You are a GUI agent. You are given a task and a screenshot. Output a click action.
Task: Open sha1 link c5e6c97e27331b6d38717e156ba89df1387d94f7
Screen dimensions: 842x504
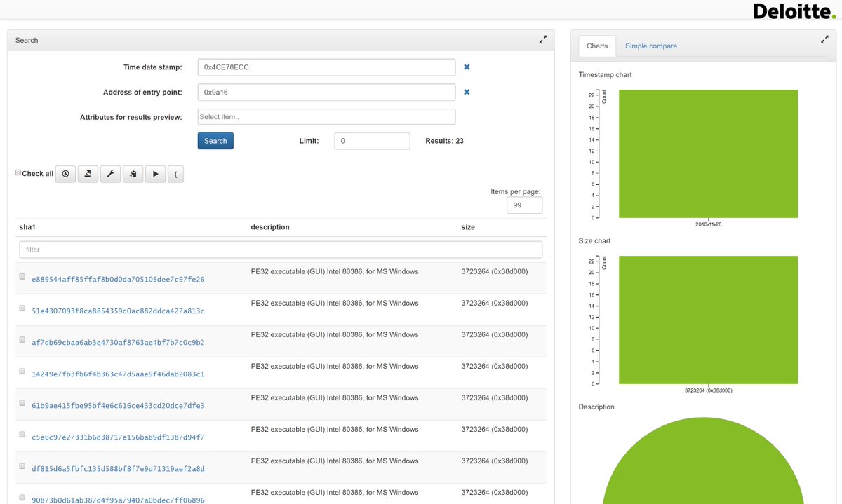point(119,437)
